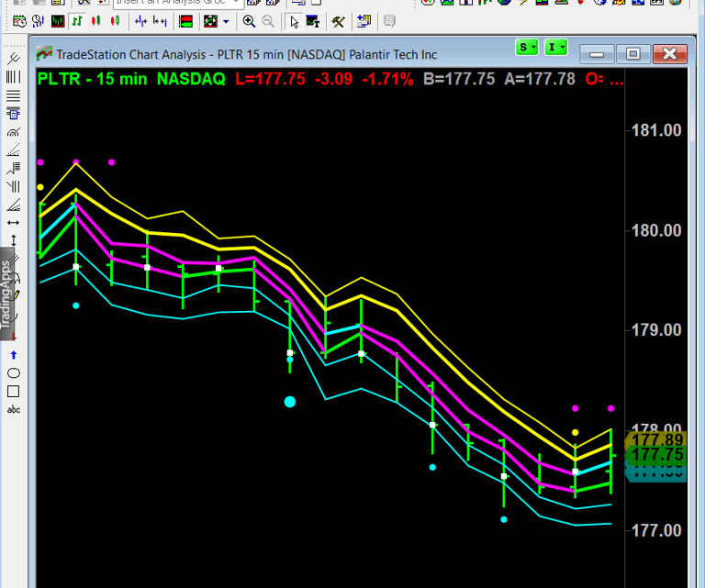Image resolution: width=705 pixels, height=588 pixels.
Task: Click the yellow 177.89 price marker
Action: [x=655, y=439]
